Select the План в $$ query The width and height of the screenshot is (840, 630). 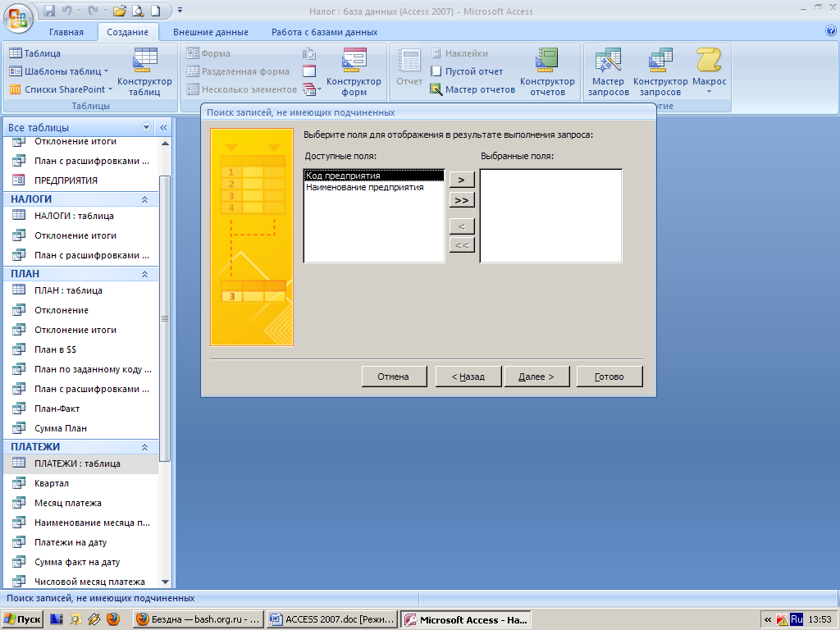point(81,349)
